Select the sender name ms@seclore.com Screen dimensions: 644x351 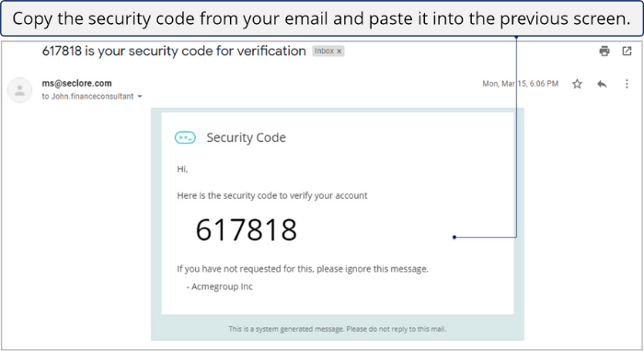[x=76, y=83]
